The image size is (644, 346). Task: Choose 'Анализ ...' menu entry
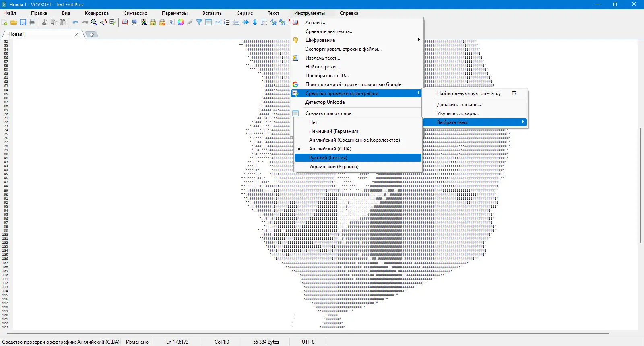tap(356, 23)
